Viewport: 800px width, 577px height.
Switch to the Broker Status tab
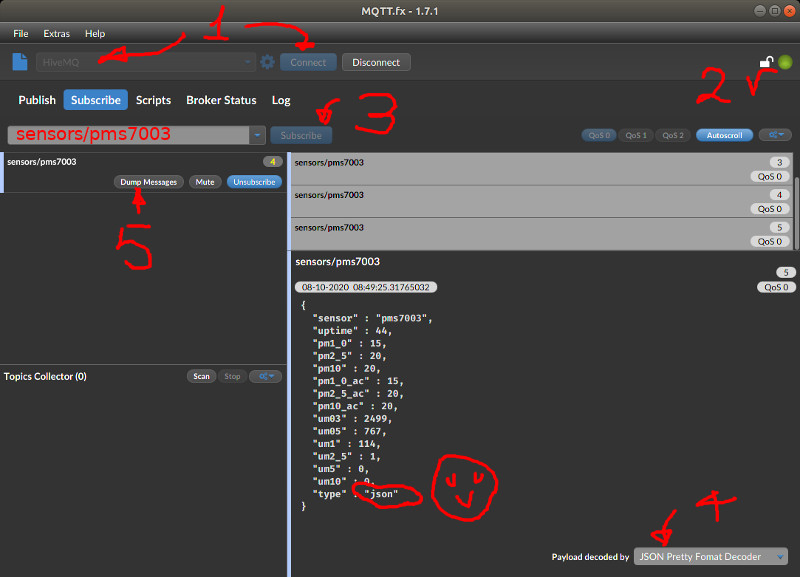[221, 100]
